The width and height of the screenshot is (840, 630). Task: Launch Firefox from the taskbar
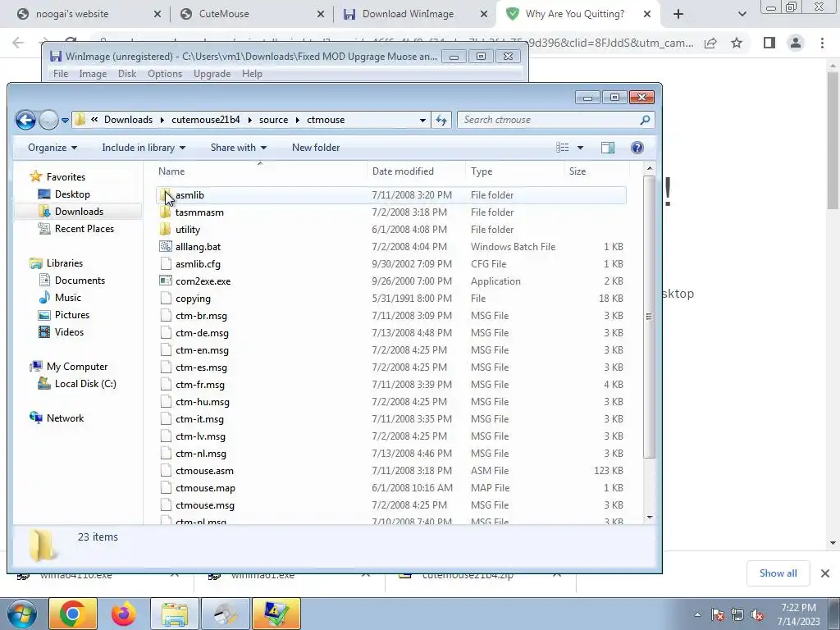point(123,614)
